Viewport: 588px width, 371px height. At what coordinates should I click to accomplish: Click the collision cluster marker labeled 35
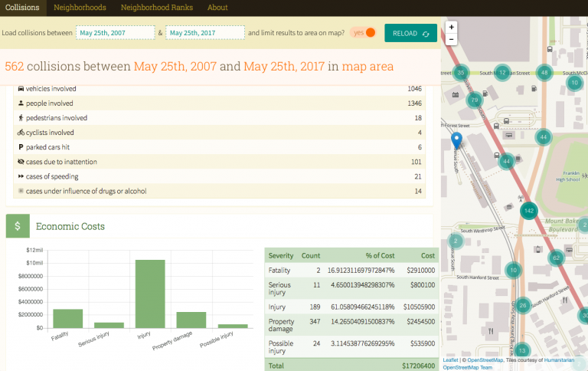pos(460,74)
